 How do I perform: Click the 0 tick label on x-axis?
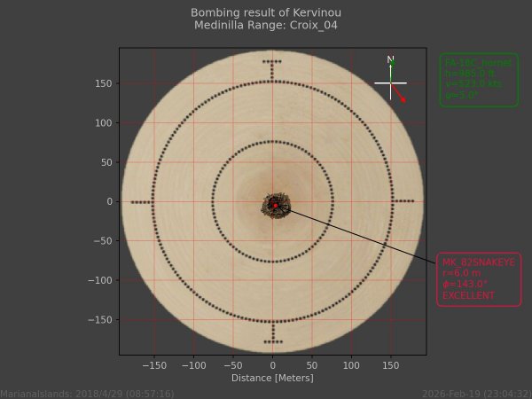[x=273, y=364]
